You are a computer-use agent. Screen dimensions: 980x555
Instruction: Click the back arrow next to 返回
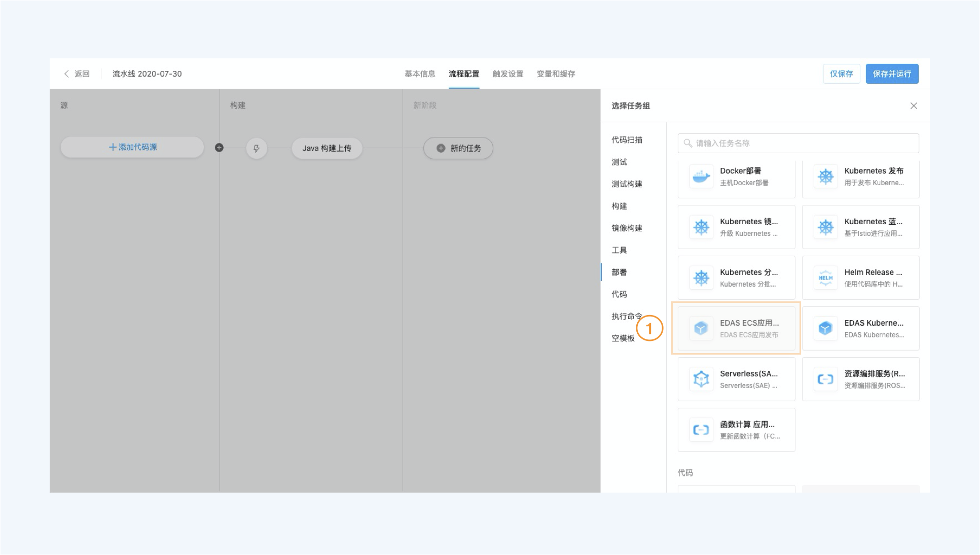coord(66,74)
